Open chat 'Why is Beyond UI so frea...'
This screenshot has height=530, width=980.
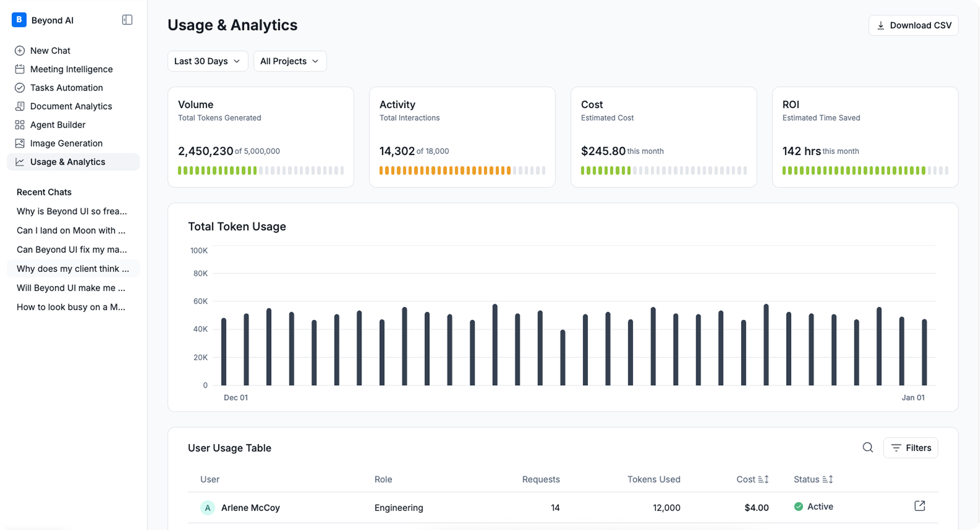73,212
